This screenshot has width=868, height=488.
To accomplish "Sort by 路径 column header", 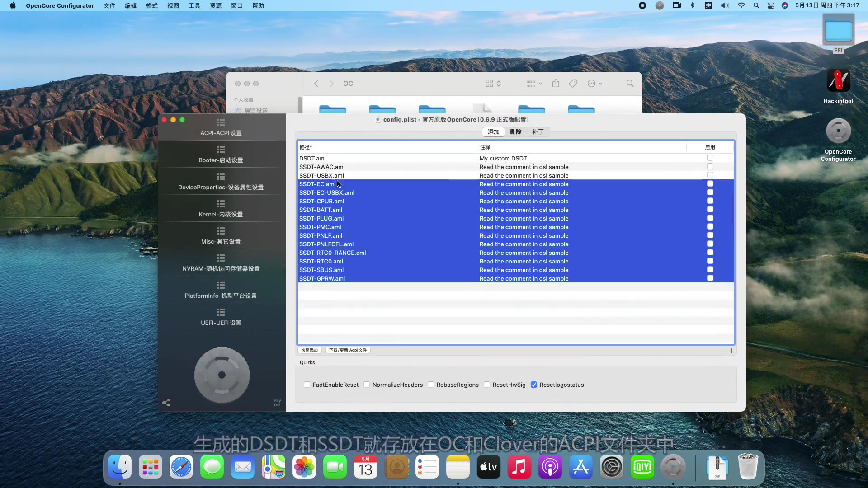I will point(387,147).
